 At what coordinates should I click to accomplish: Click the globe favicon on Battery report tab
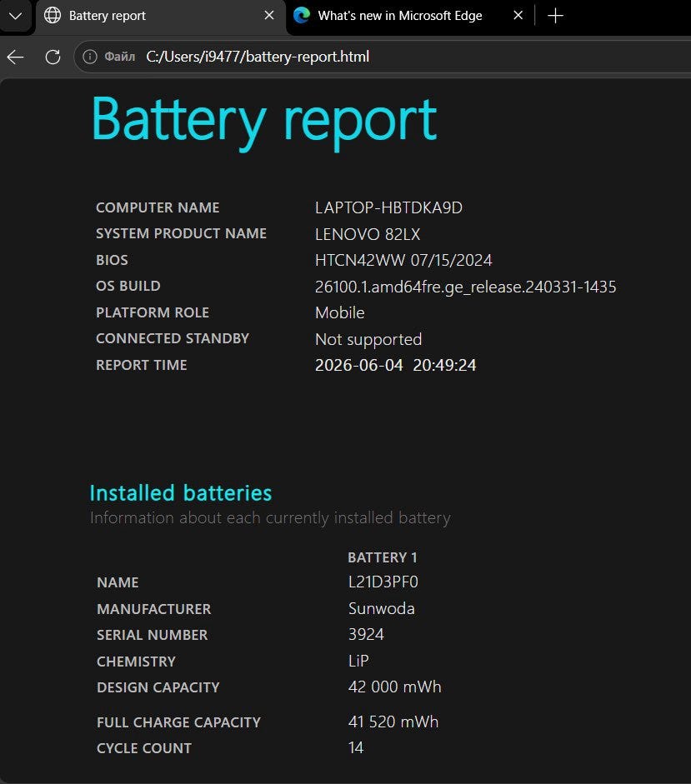53,16
